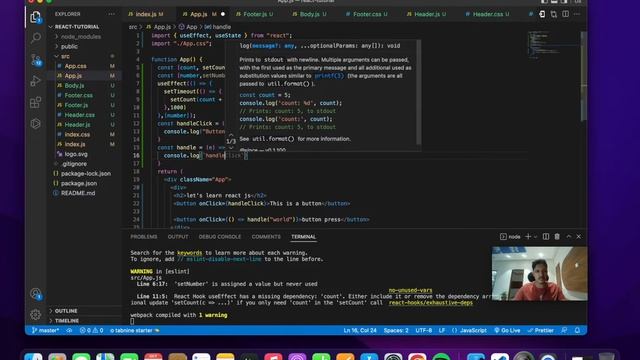
Task: Maximize the panel with chevron up
Action: (x=569, y=236)
